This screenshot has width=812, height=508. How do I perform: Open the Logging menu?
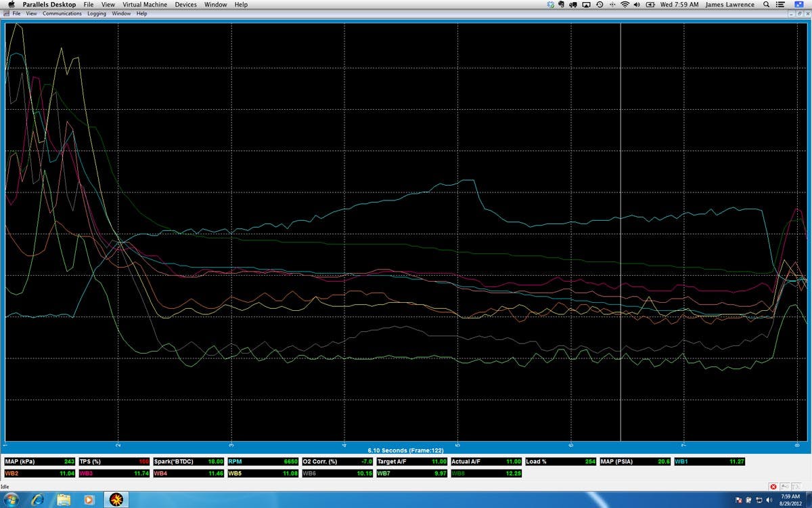click(97, 14)
